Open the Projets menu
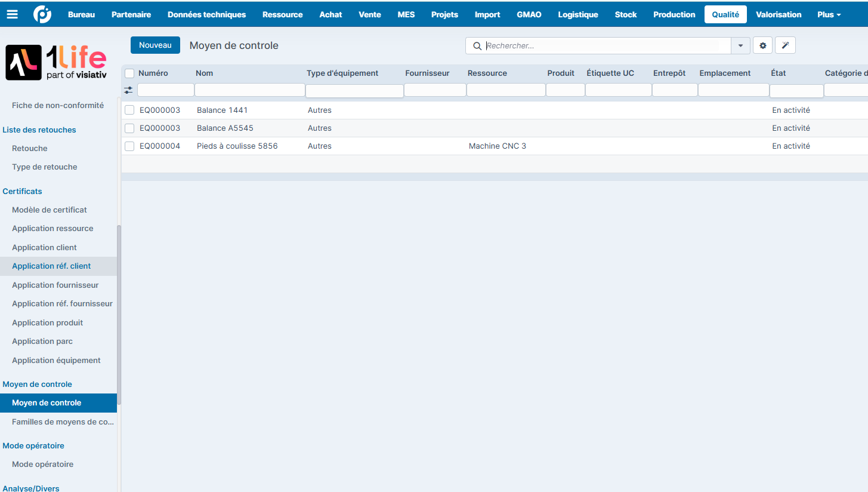Screen dimensions: 868x492 pos(444,14)
